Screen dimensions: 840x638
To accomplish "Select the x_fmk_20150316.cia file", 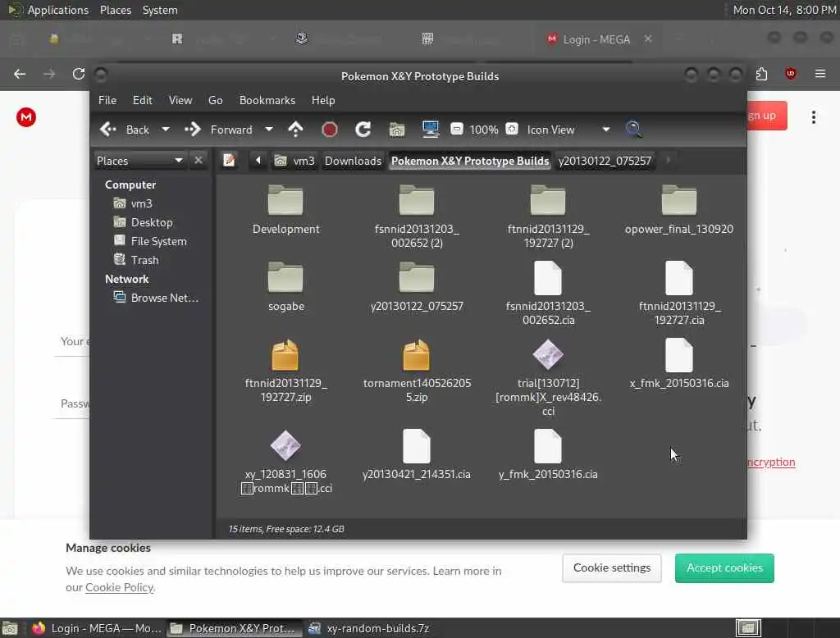I will point(678,364).
